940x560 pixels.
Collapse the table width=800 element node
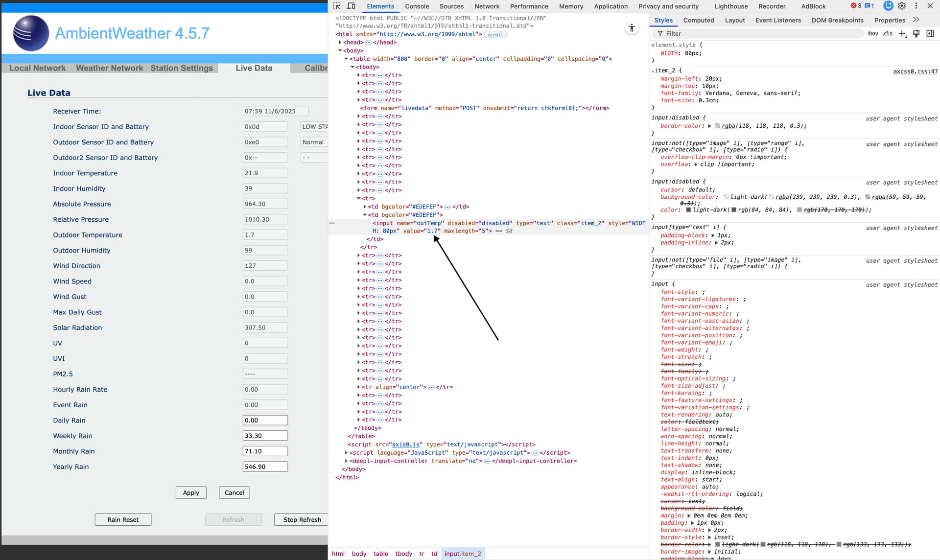click(346, 59)
